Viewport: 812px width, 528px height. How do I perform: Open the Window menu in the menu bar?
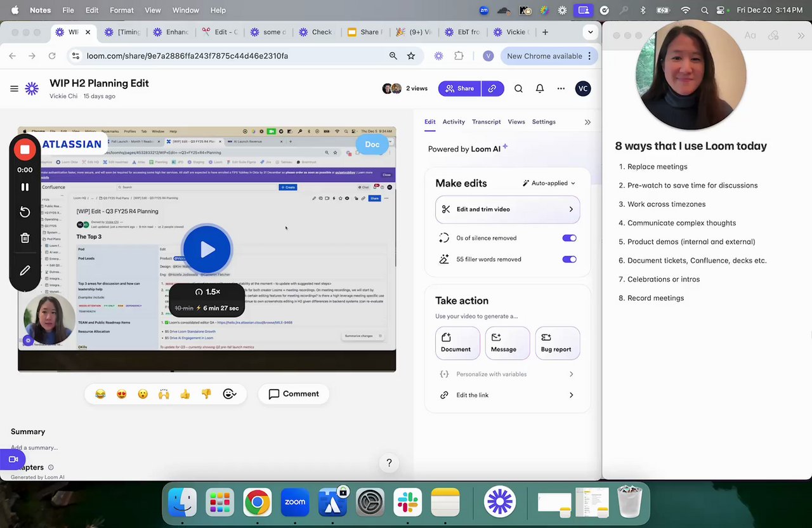(186, 10)
